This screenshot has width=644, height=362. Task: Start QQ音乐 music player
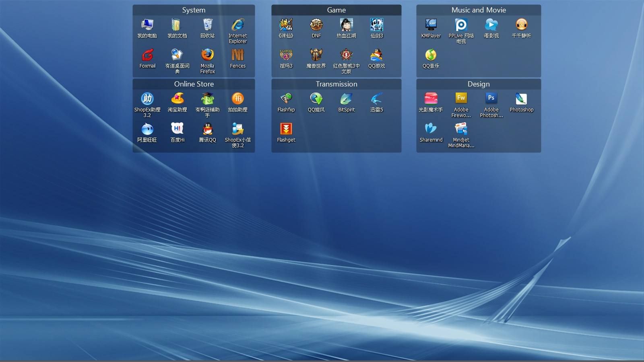tap(431, 56)
